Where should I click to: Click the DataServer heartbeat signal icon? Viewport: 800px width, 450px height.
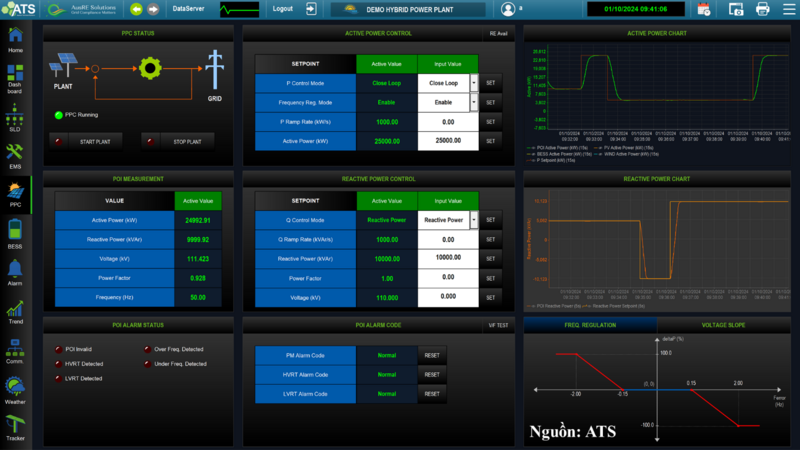point(239,9)
